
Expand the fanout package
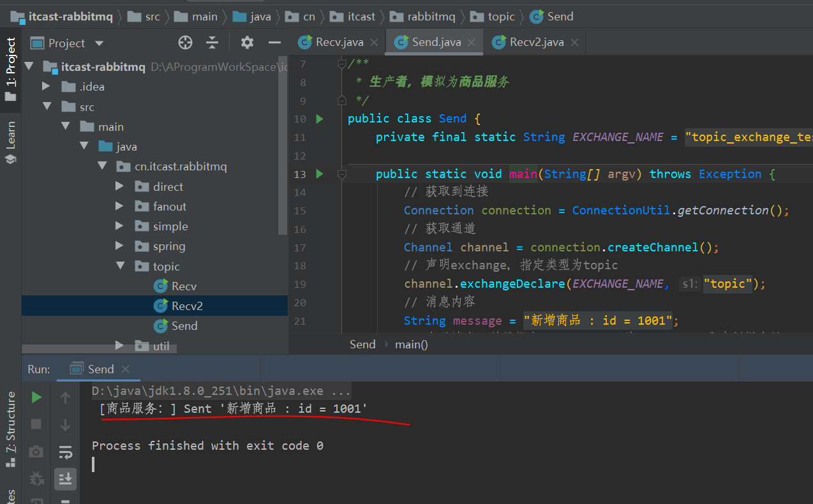coord(119,206)
